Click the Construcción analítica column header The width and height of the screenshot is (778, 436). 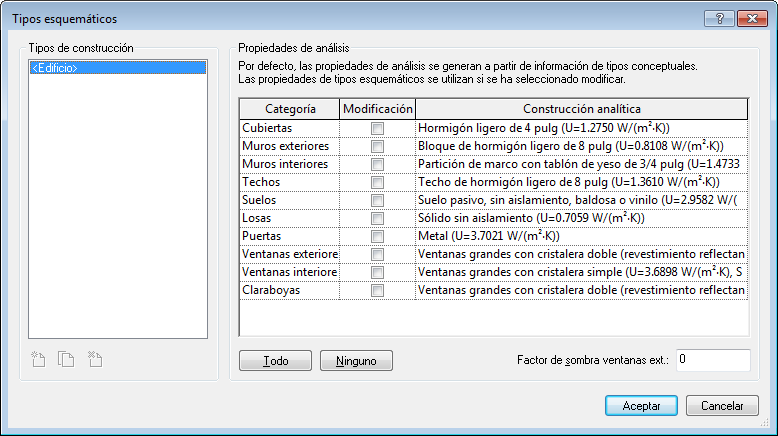click(x=581, y=108)
